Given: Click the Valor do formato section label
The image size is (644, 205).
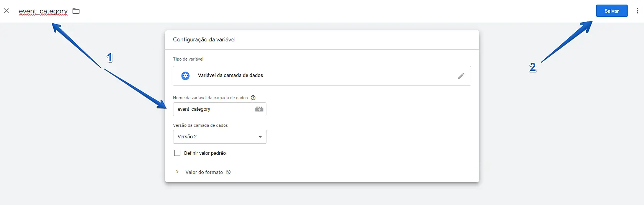Looking at the screenshot, I should [x=204, y=172].
